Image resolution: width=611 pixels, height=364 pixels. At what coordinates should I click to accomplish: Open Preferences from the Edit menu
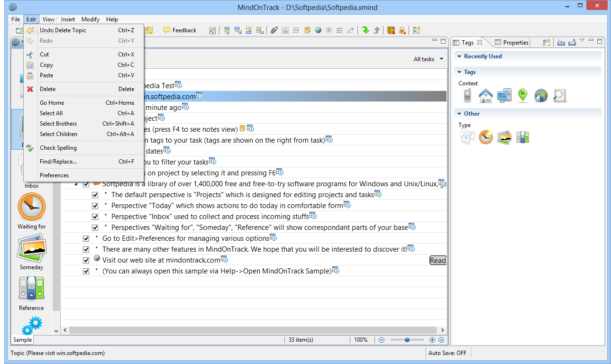(83, 175)
